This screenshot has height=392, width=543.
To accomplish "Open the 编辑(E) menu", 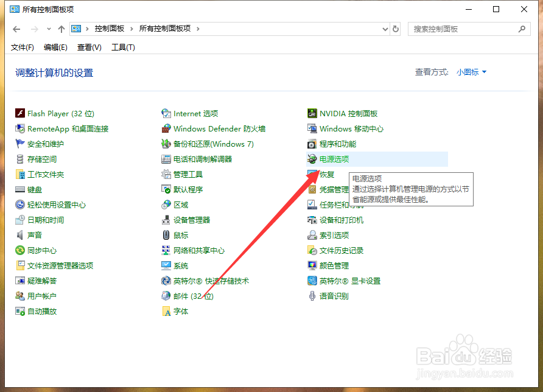I will pos(55,47).
